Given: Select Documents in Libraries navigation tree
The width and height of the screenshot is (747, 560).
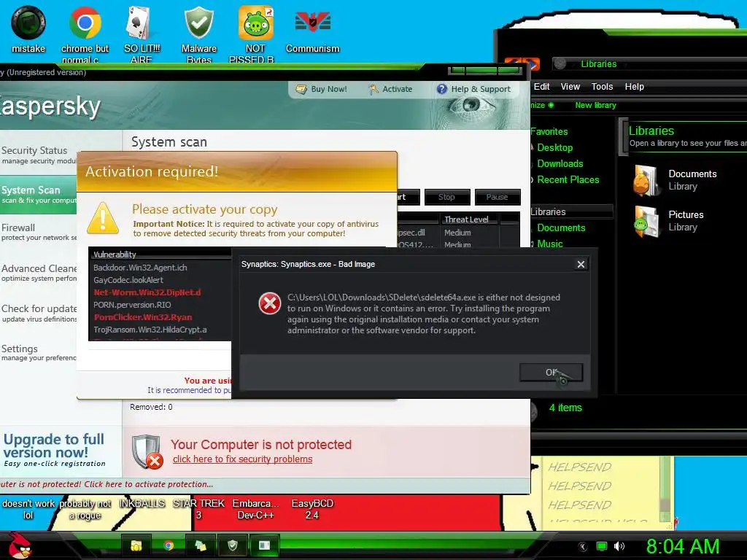Looking at the screenshot, I should [x=561, y=227].
